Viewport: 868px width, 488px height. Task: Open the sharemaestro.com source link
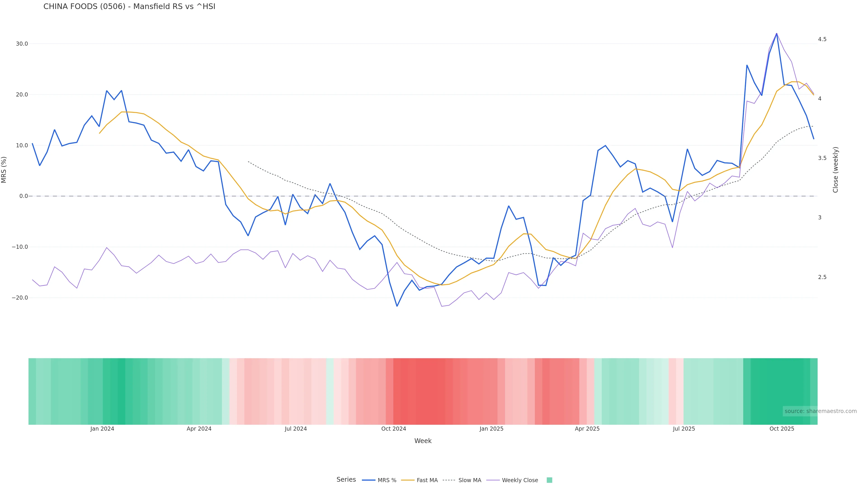pyautogui.click(x=820, y=411)
